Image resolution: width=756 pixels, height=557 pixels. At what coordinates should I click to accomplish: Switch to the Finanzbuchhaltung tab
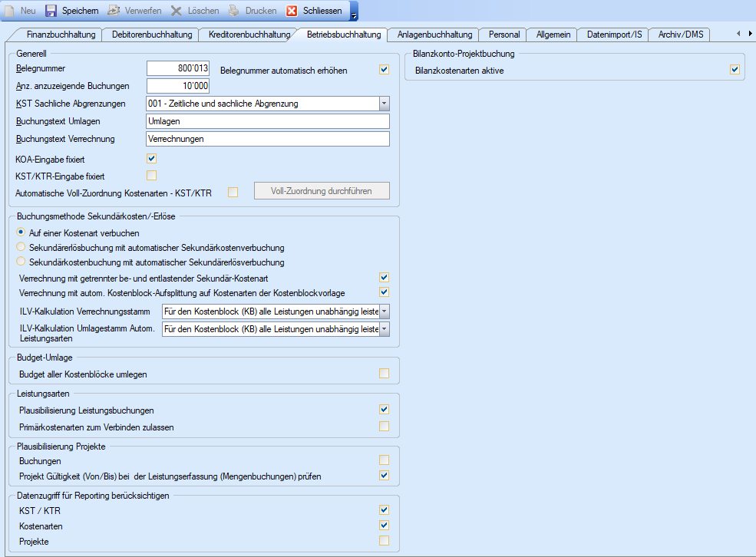[61, 35]
